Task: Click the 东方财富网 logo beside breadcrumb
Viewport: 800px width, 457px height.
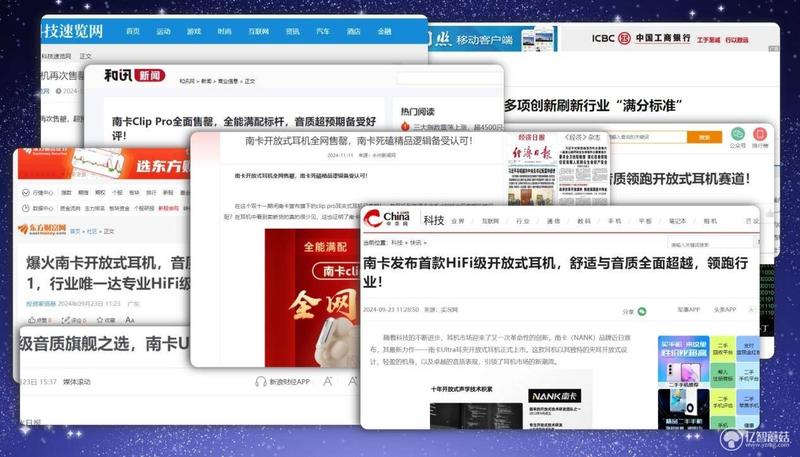Action: click(42, 229)
